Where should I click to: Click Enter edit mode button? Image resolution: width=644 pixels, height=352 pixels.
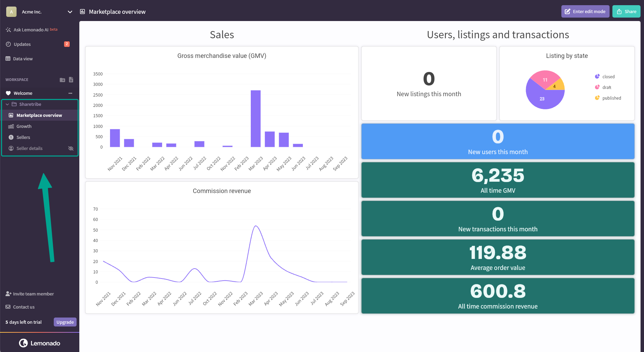click(585, 11)
